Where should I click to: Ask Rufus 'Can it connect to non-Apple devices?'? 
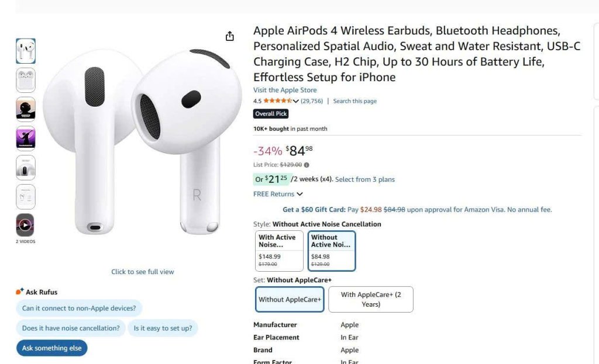tap(79, 308)
